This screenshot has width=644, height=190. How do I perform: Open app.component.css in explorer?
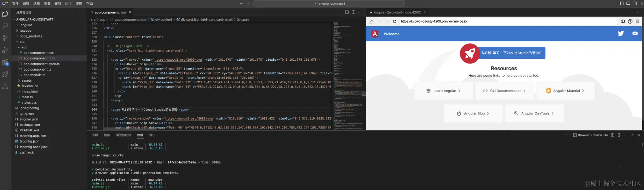pyautogui.click(x=39, y=53)
